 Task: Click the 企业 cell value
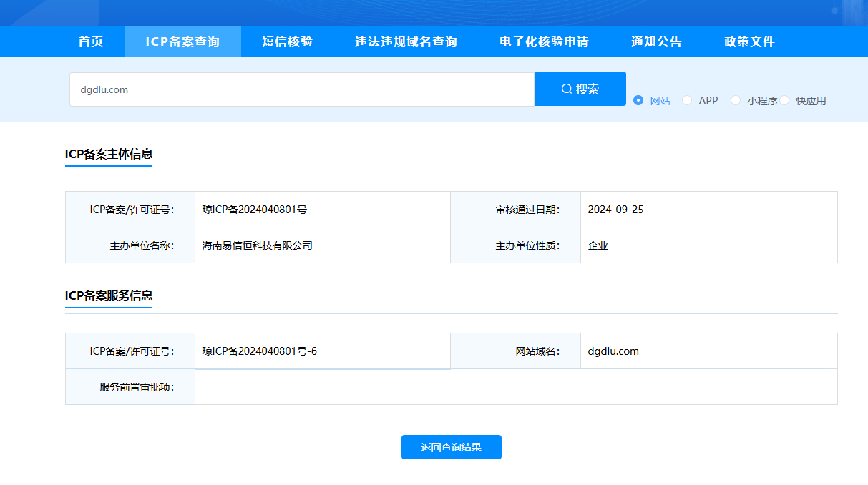[x=598, y=245]
